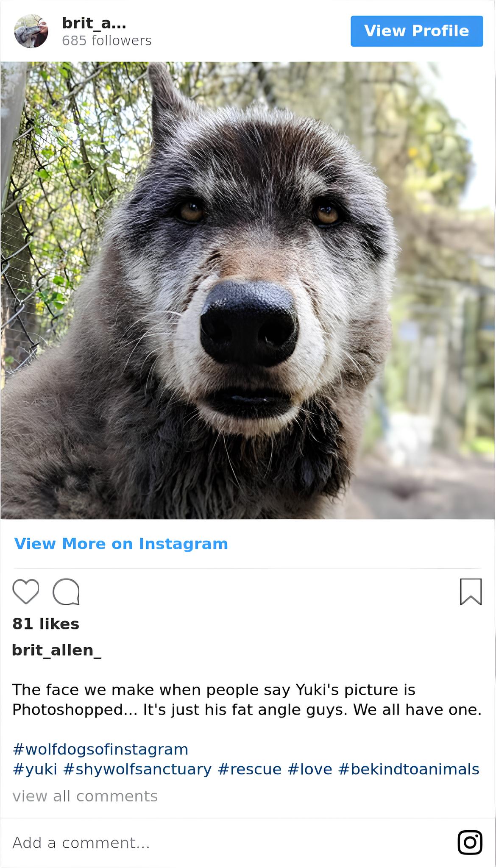
Task: Click the heart like icon
Action: coord(26,591)
